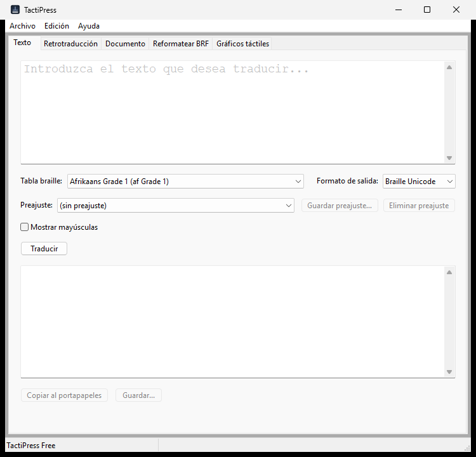Viewport: 476px width, 457px height.
Task: Switch to the Retrotraducción tab
Action: pyautogui.click(x=70, y=44)
